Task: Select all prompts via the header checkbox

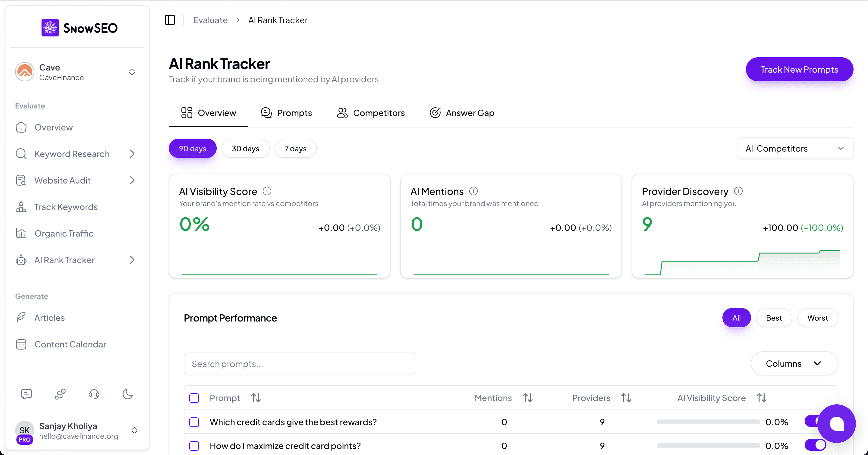Action: pyautogui.click(x=194, y=398)
